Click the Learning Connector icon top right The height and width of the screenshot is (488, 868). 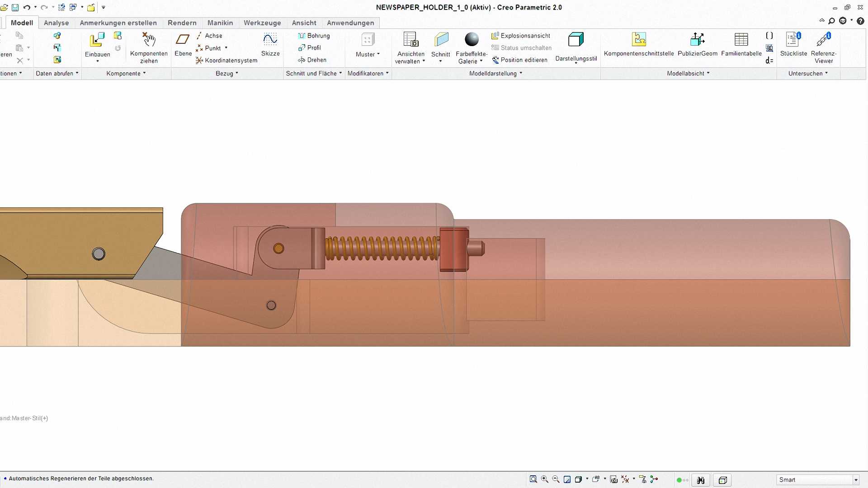(x=843, y=21)
